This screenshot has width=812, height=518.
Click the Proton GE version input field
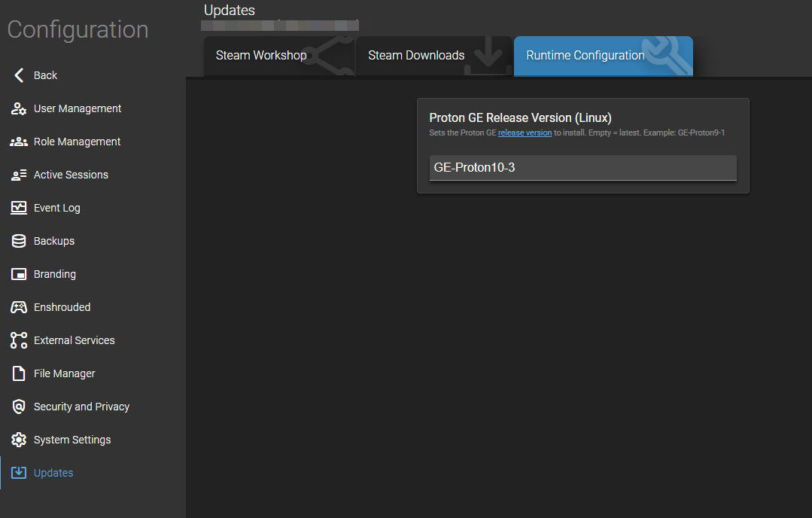pyautogui.click(x=582, y=168)
